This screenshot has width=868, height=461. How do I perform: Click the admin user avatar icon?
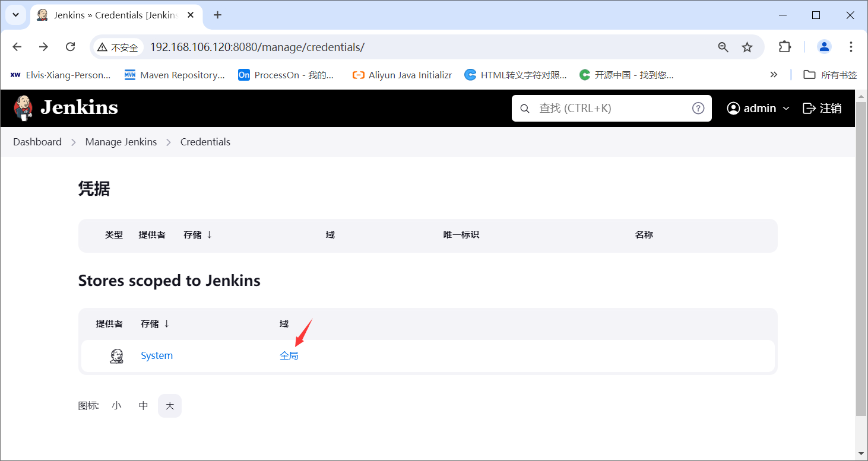(x=733, y=108)
